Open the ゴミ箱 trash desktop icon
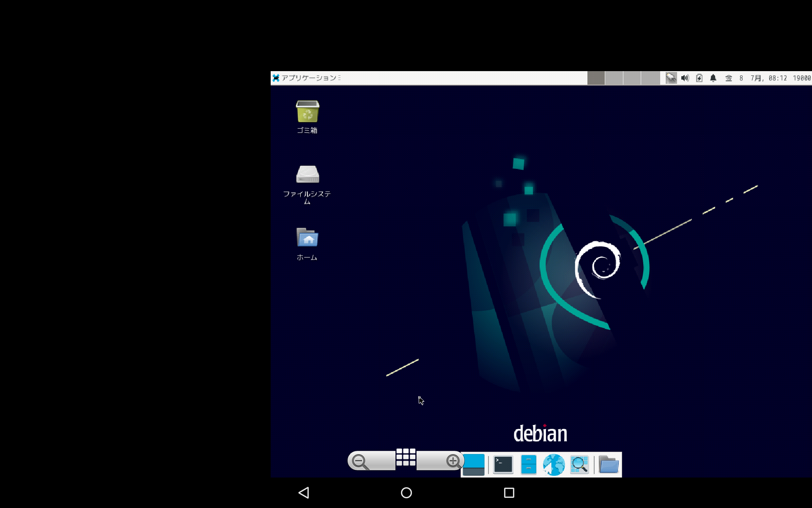Viewport: 812px width, 508px height. tap(307, 117)
